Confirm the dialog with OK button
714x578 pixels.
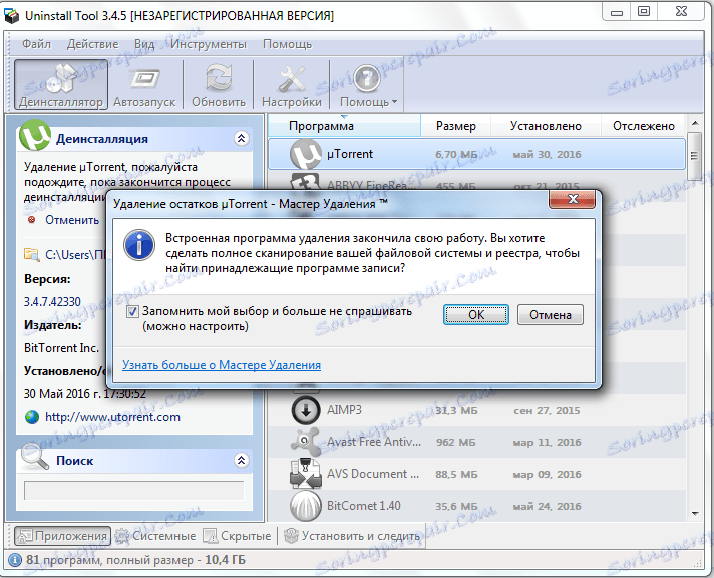pyautogui.click(x=475, y=315)
